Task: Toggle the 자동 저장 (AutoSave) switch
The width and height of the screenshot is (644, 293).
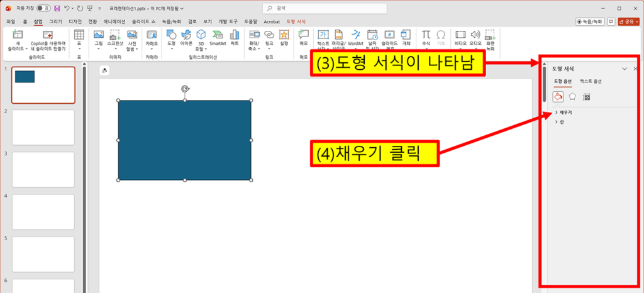Action: click(x=43, y=8)
